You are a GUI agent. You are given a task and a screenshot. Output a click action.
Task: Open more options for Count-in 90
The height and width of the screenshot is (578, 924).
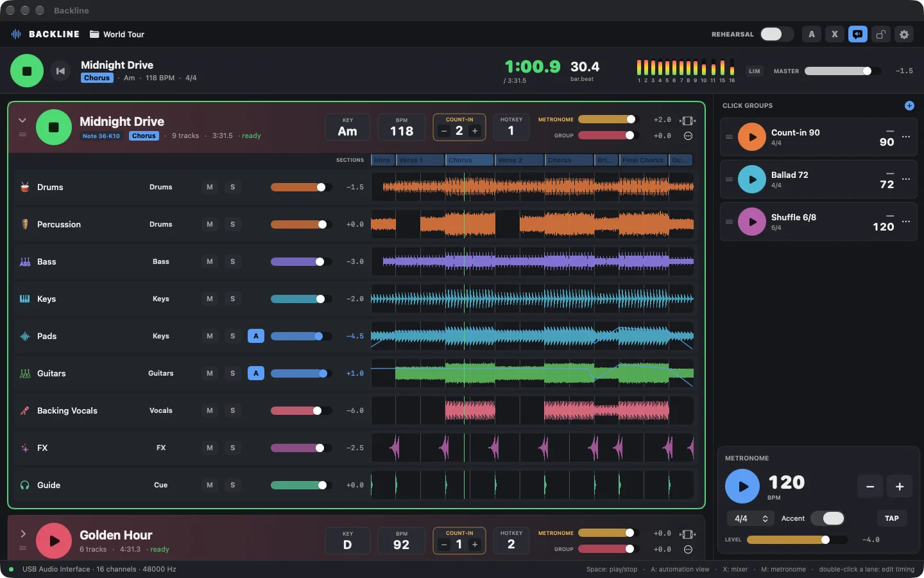pyautogui.click(x=906, y=137)
